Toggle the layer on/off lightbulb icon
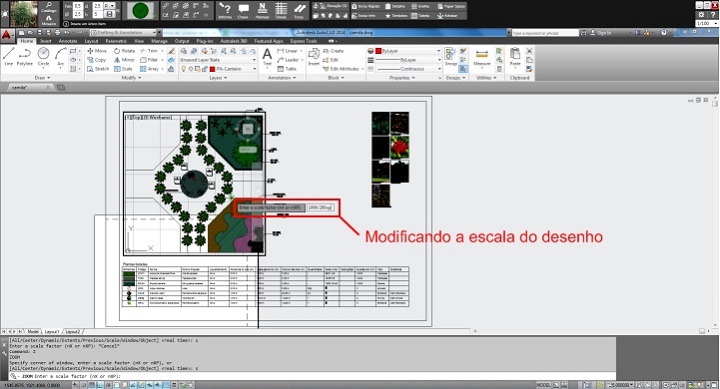 (x=184, y=69)
